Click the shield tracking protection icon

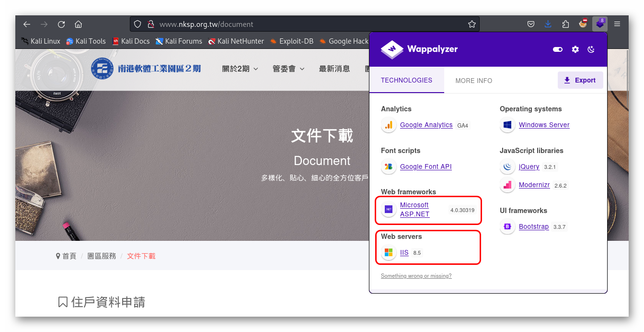pyautogui.click(x=138, y=24)
